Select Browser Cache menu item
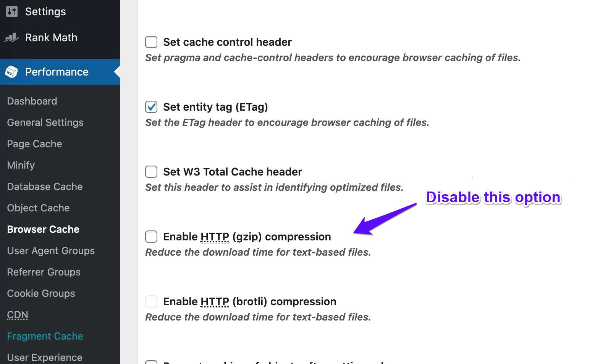The image size is (608, 364). point(43,229)
